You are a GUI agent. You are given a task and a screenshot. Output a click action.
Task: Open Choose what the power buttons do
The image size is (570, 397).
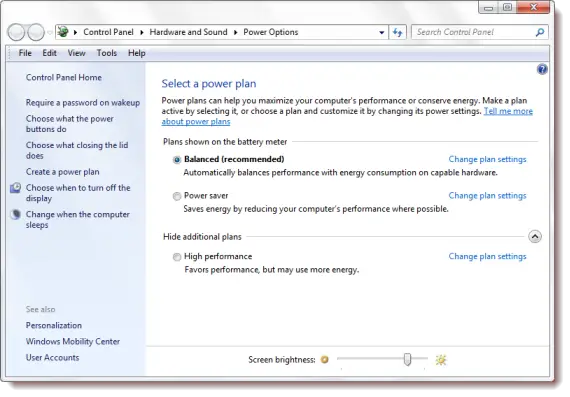pos(69,124)
